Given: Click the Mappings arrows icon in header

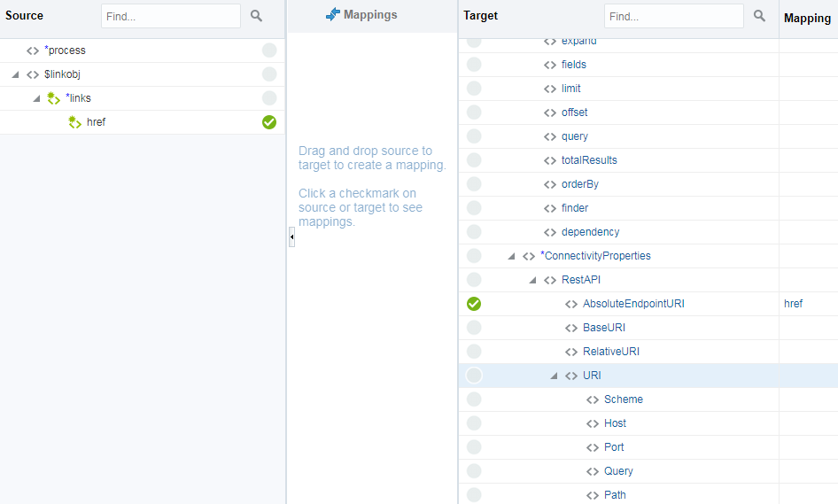Looking at the screenshot, I should (333, 15).
